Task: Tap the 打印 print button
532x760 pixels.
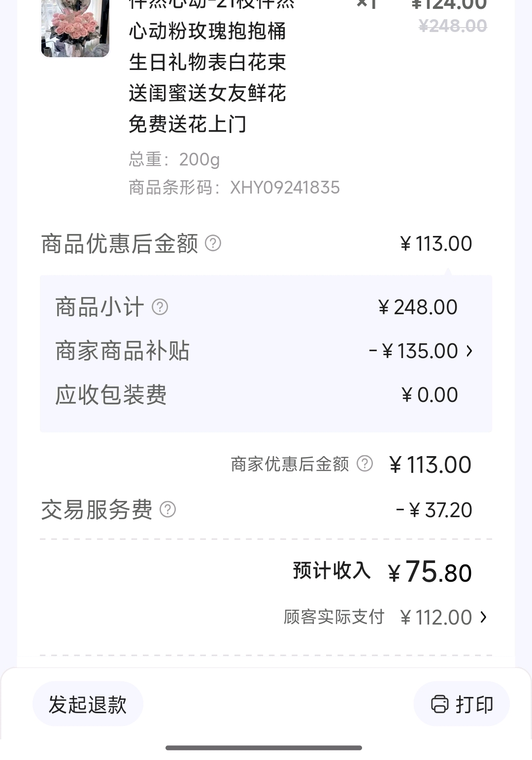Action: point(462,704)
